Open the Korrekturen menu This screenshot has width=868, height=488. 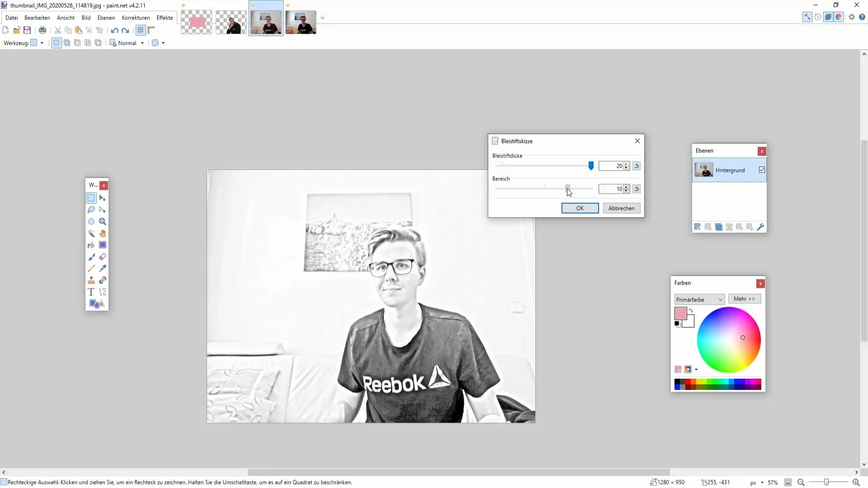point(136,18)
